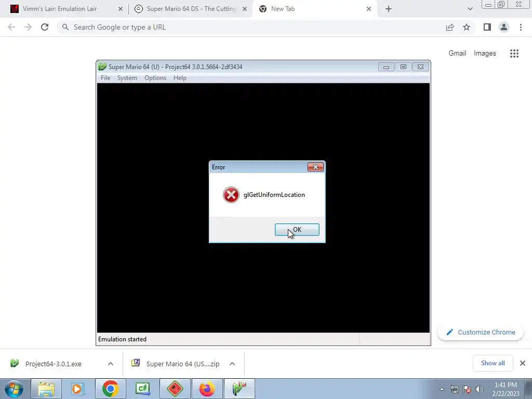
Task: Go forward in Chrome
Action: [x=28, y=27]
